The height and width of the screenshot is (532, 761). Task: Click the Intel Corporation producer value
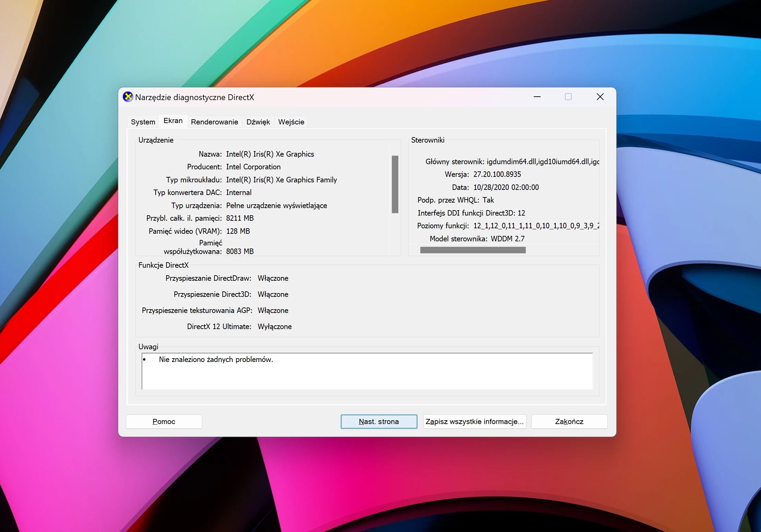click(x=253, y=167)
